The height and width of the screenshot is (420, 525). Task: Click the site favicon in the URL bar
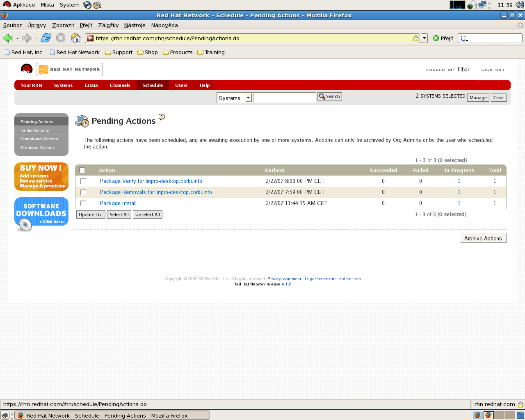(x=90, y=38)
